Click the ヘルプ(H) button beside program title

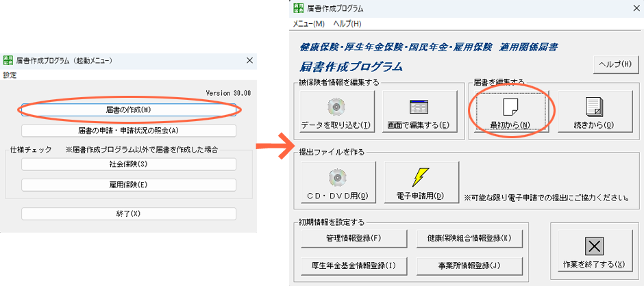click(x=615, y=64)
